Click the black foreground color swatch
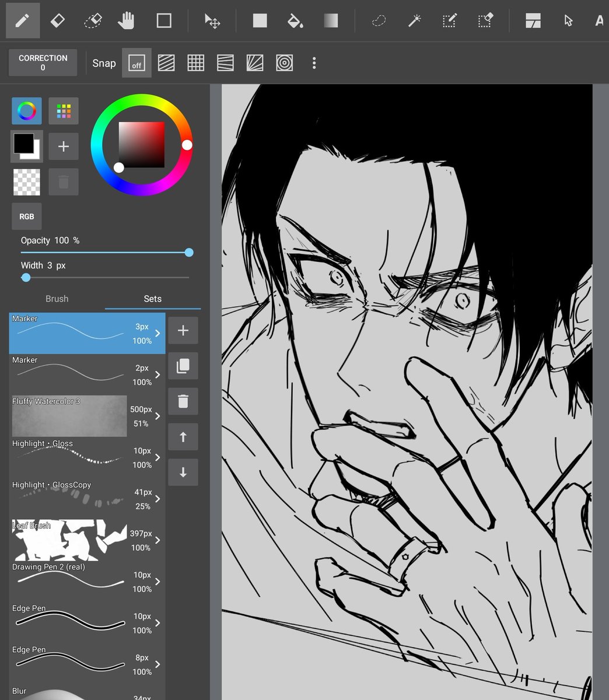 [24, 143]
